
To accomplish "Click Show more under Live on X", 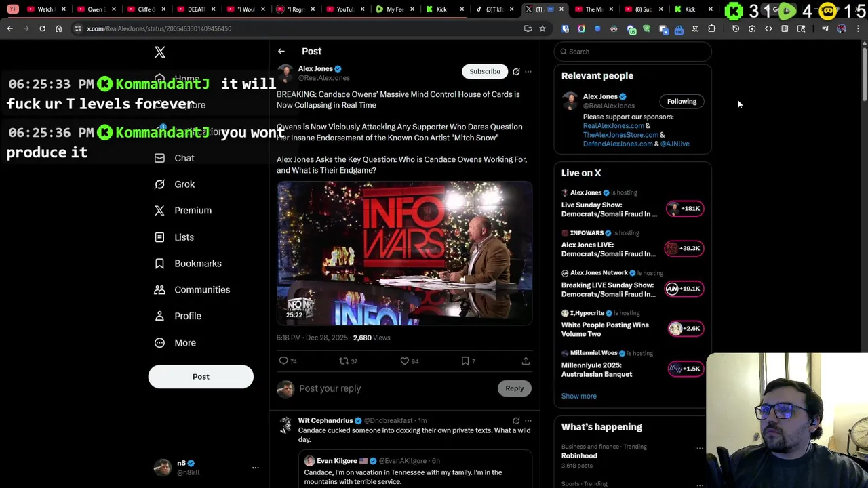I will [x=579, y=396].
